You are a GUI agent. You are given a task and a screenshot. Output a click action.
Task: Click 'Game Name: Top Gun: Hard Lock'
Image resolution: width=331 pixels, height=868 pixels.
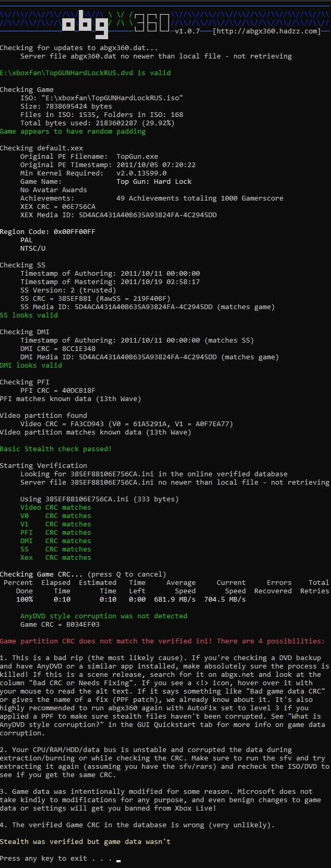click(106, 182)
